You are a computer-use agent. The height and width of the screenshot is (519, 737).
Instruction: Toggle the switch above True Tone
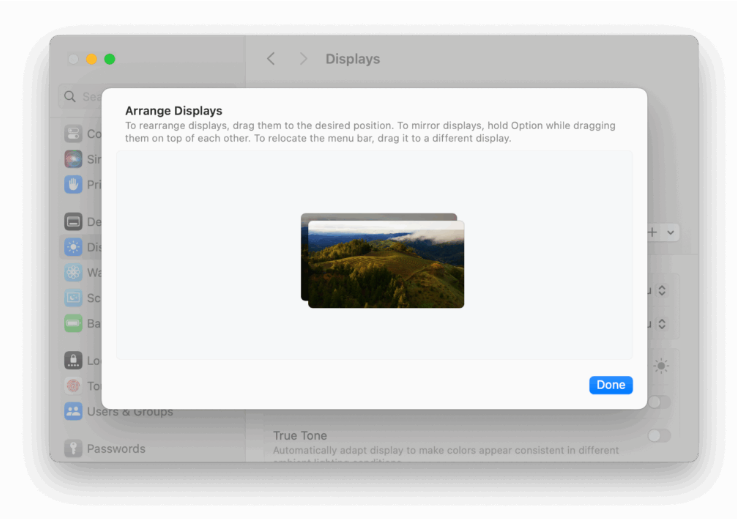pos(659,402)
